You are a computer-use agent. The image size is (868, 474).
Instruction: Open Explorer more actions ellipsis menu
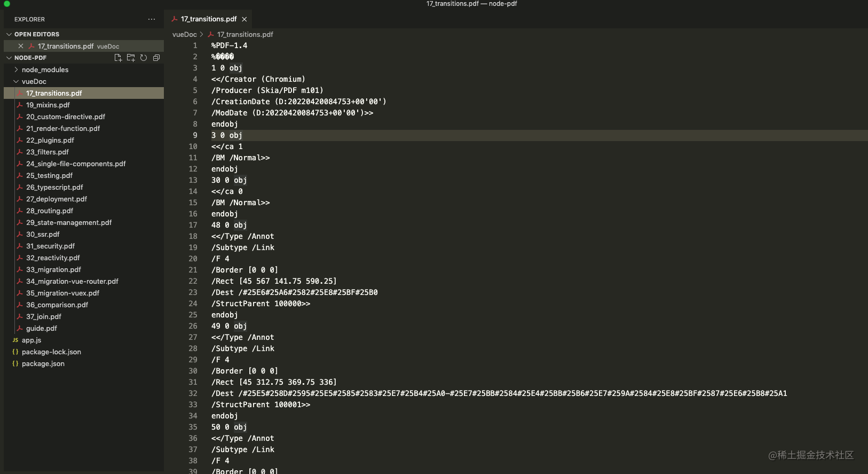click(152, 19)
